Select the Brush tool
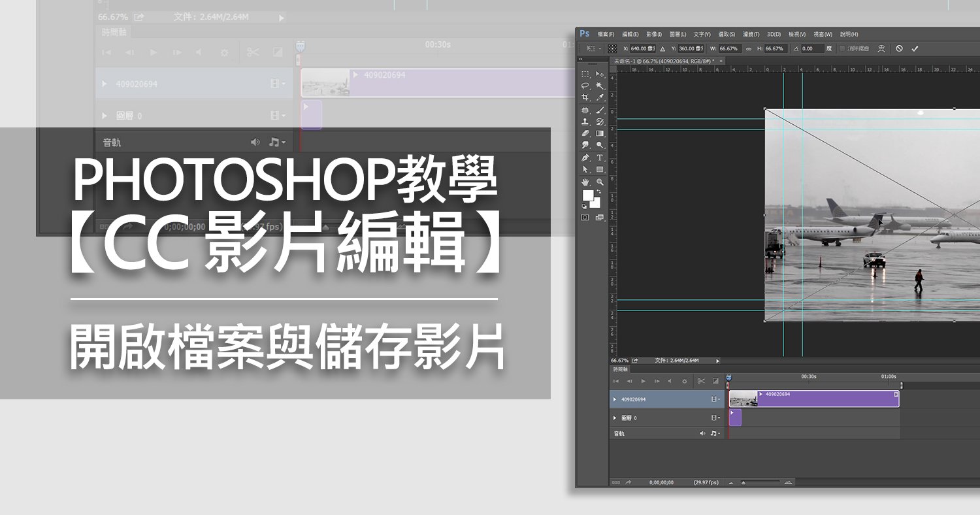 click(600, 110)
